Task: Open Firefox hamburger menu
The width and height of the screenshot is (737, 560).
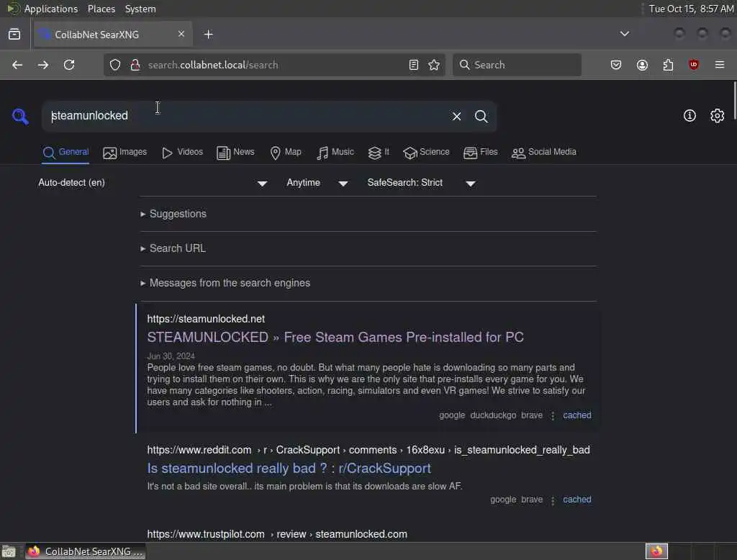Action: 720,65
